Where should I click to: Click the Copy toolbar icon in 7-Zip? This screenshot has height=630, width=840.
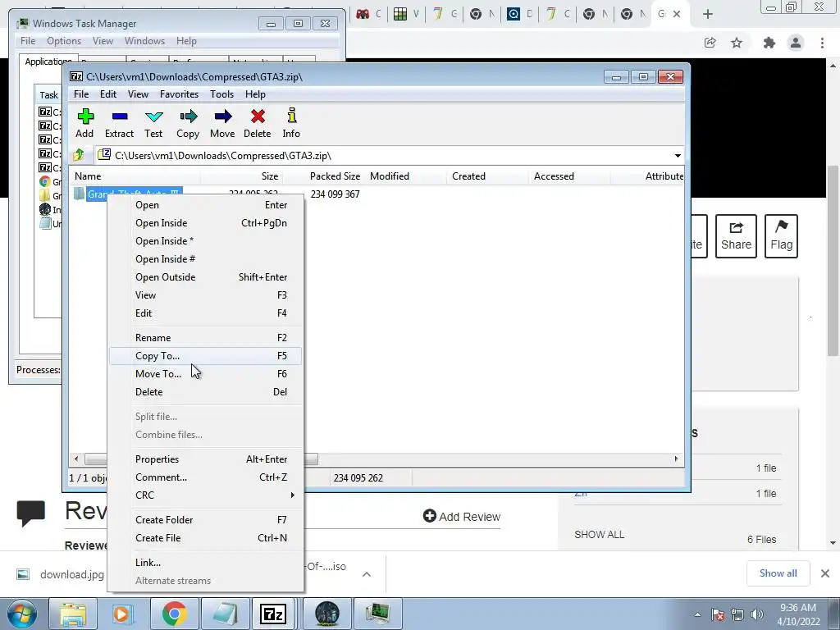pos(188,124)
